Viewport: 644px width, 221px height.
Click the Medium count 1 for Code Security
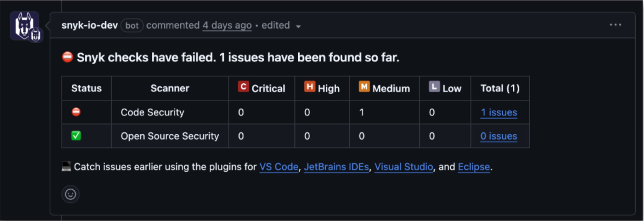click(x=361, y=112)
